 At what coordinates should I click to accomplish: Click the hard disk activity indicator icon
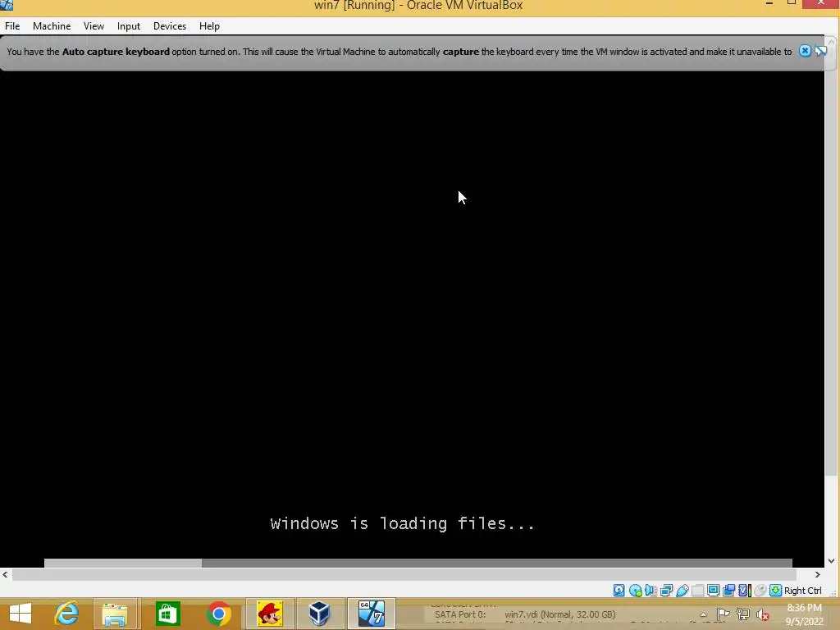619,591
